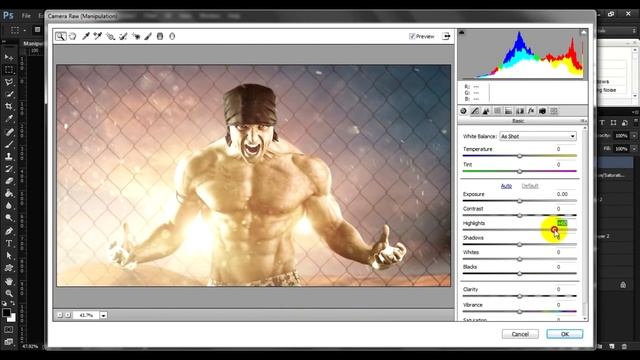
Task: Open the layer Opacity dropdown in Photoshop
Action: click(634, 136)
